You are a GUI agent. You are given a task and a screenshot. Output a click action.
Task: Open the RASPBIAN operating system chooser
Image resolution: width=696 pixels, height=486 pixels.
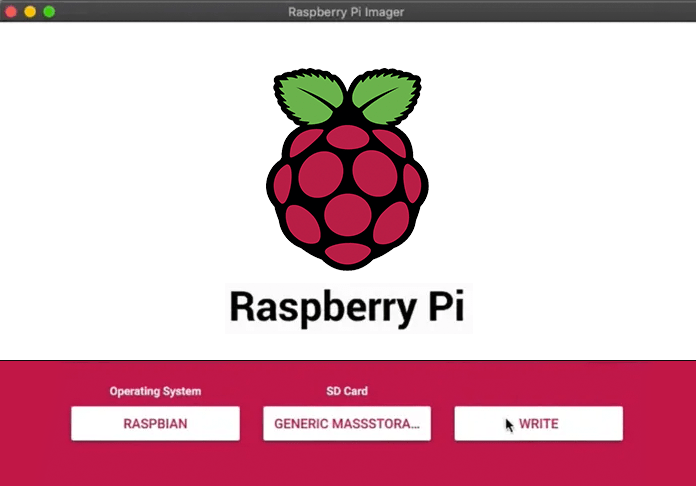click(155, 423)
